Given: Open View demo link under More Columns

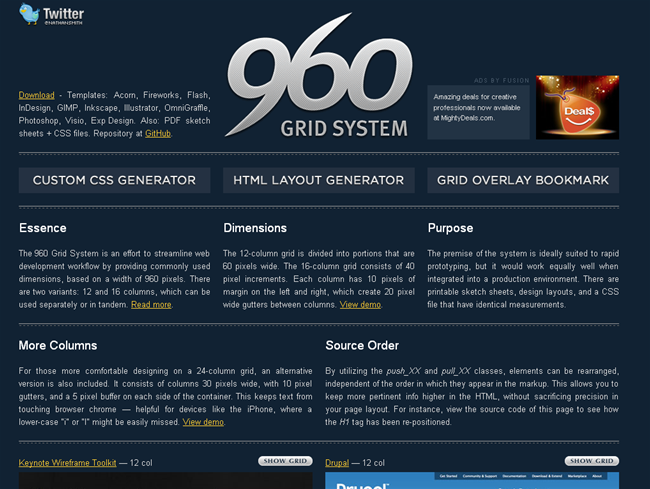Looking at the screenshot, I should coord(203,422).
